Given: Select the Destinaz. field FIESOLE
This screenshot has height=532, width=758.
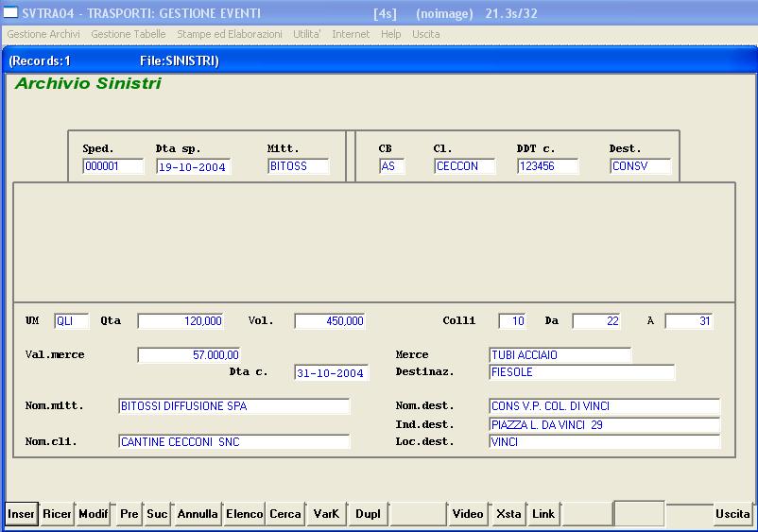Looking at the screenshot, I should pyautogui.click(x=581, y=372).
